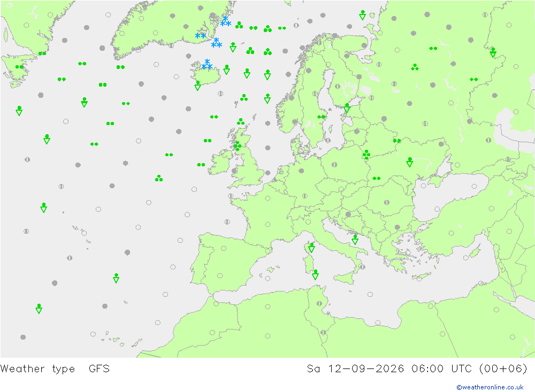This screenshot has width=535, height=392.
Task: Select the clear-sky circle over central Spain
Action: tap(224, 248)
